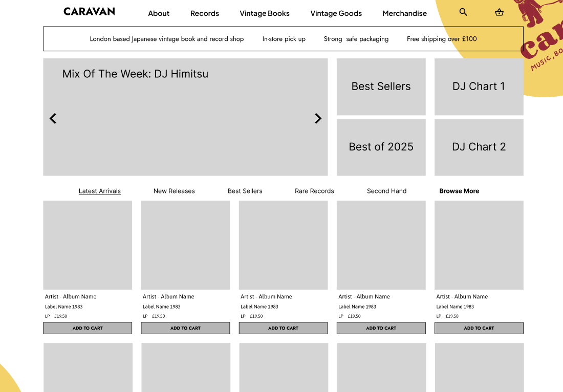Click first product Label Name 1983 text
563x392 pixels.
coord(63,307)
